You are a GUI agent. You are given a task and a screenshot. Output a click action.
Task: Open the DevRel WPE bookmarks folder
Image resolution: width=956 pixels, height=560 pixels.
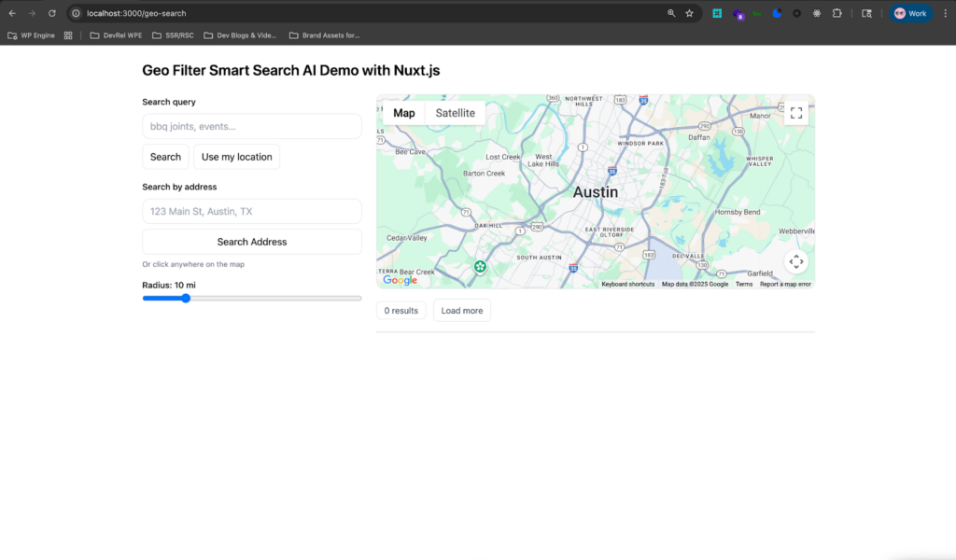tap(116, 35)
